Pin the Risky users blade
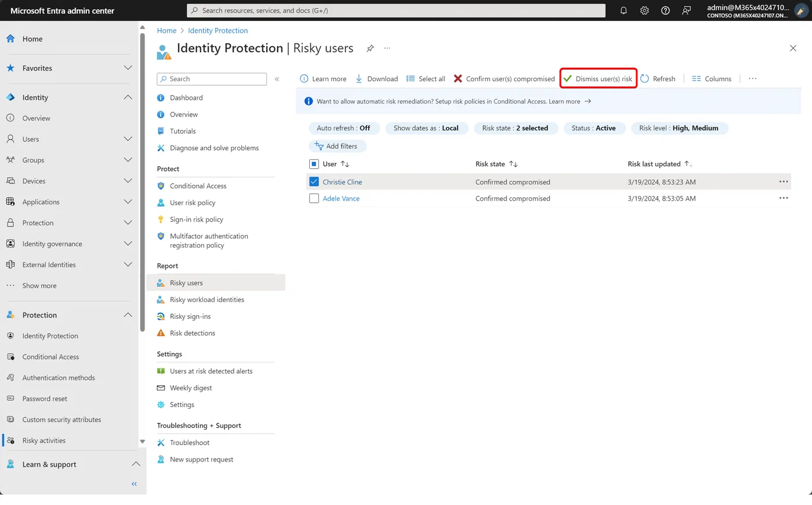 (x=370, y=48)
